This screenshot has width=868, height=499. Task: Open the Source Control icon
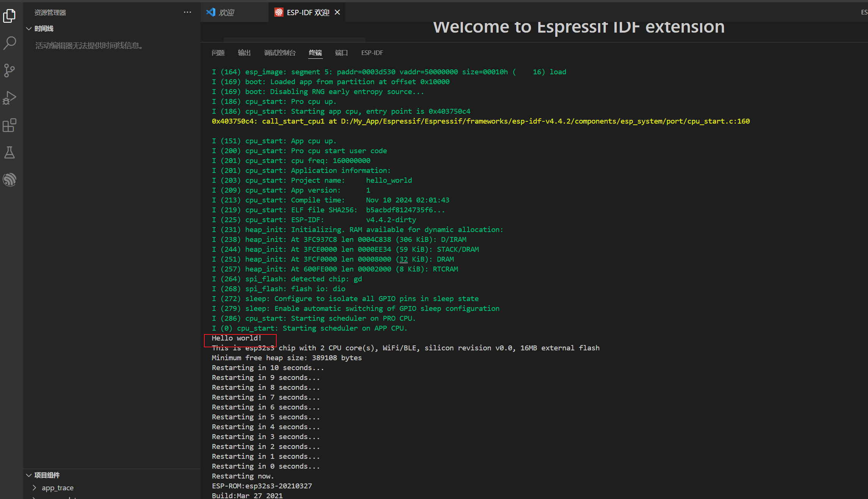click(9, 71)
